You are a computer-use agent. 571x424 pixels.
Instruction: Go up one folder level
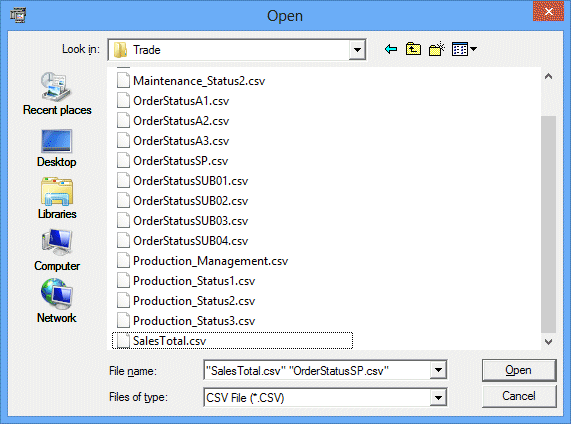(x=413, y=49)
